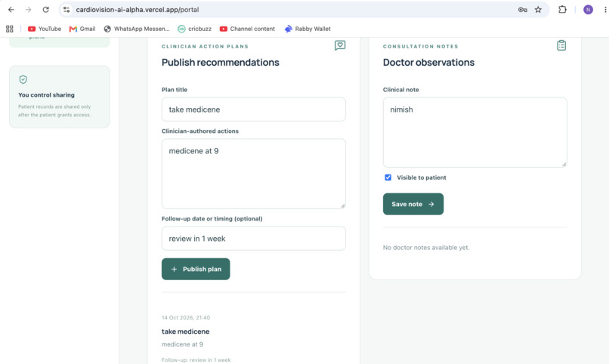This screenshot has height=364, width=609.
Task: Open the extensions puzzle icon
Action: click(x=562, y=10)
